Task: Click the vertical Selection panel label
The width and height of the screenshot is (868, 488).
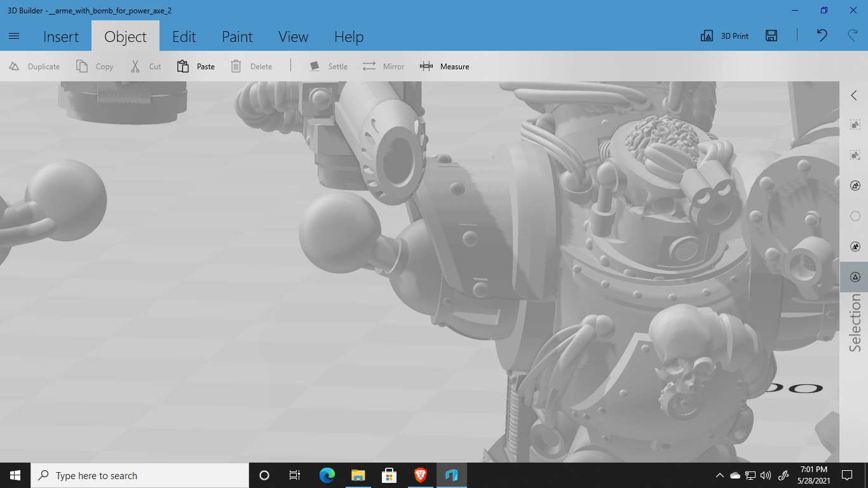Action: point(855,323)
